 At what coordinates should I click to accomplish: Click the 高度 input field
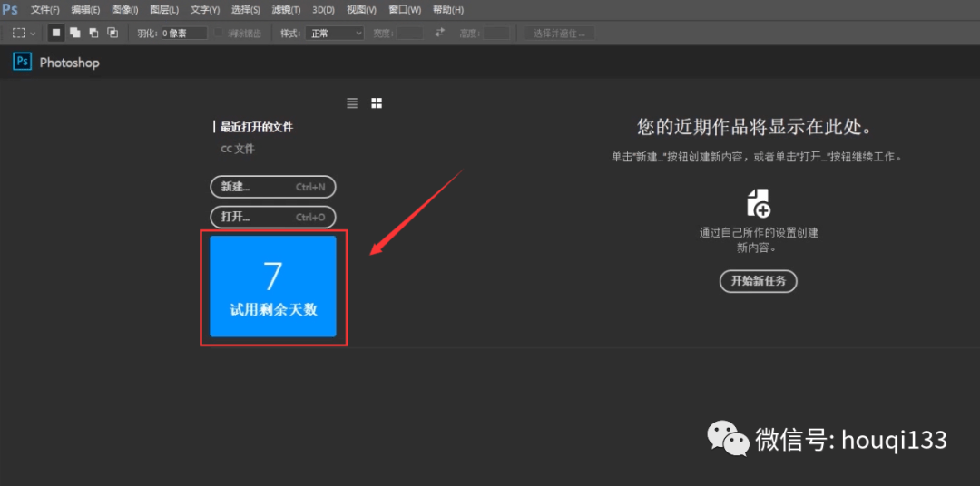click(x=496, y=34)
